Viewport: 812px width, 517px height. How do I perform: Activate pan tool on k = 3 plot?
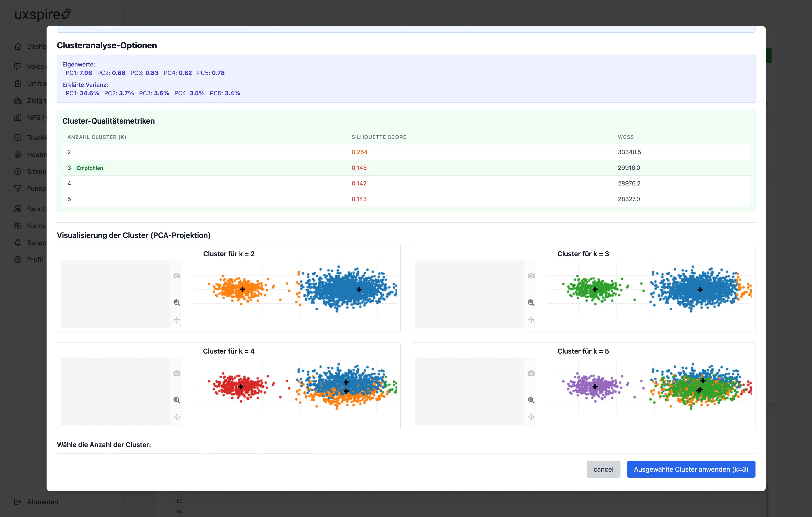coord(531,320)
